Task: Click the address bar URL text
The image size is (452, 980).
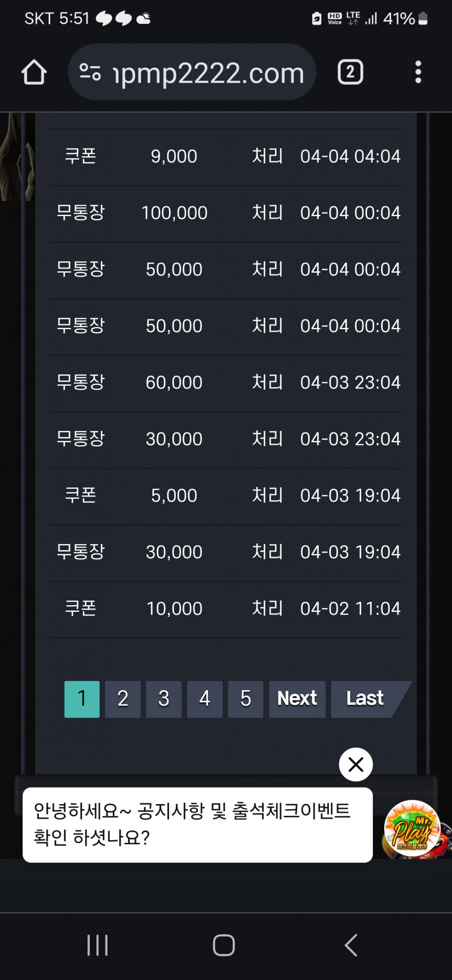Action: [208, 73]
